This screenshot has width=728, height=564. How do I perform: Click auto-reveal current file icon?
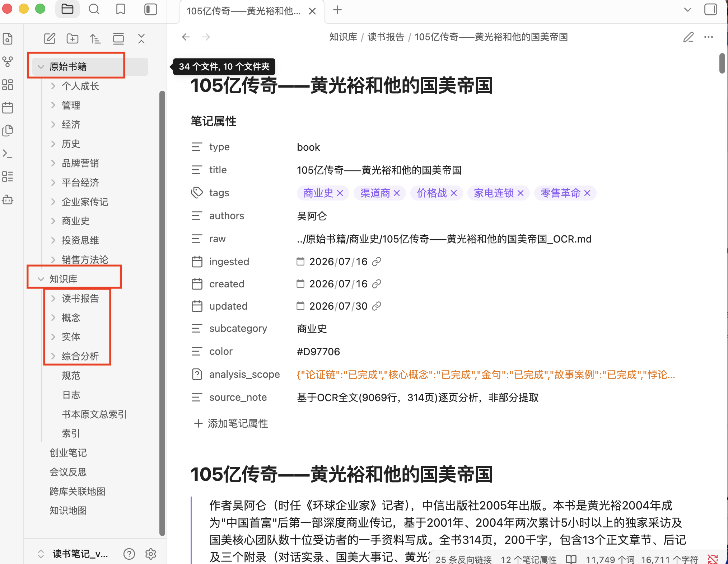[x=118, y=38]
